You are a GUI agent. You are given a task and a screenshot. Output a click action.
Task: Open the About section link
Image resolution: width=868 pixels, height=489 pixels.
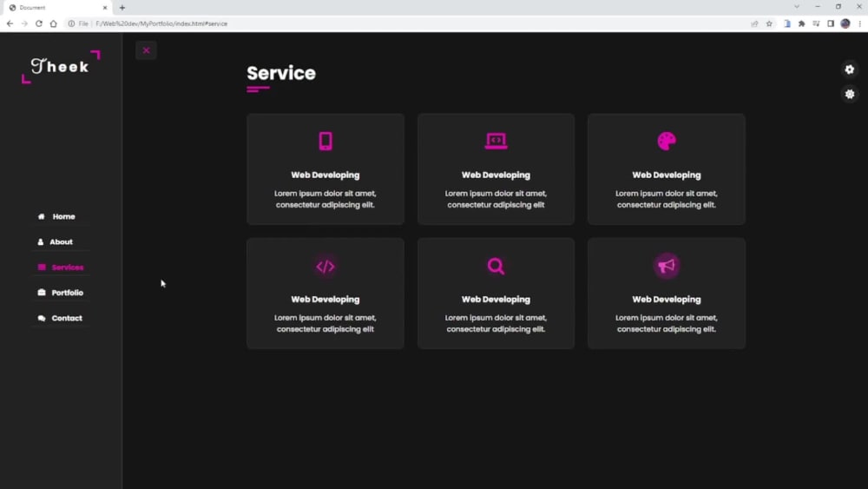pos(61,242)
